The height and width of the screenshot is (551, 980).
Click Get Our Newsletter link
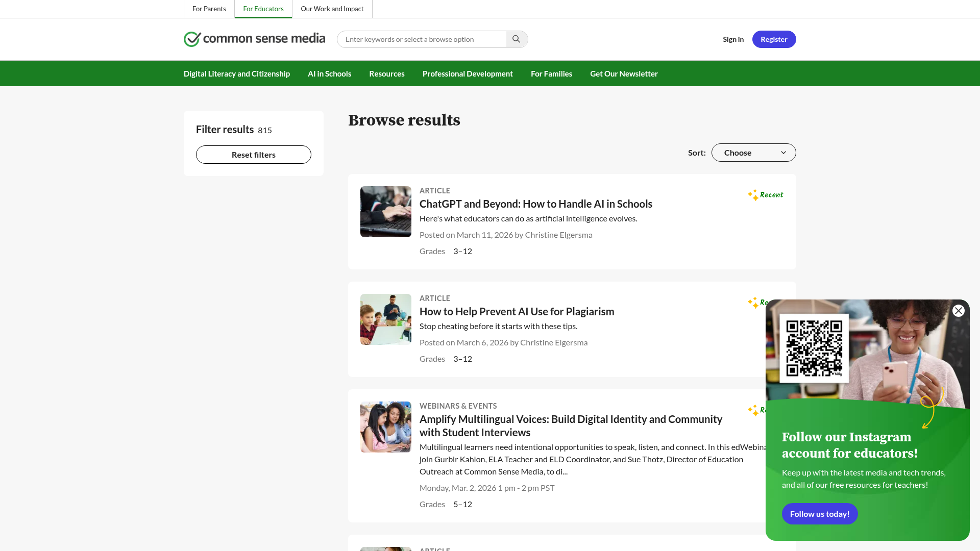pyautogui.click(x=624, y=73)
